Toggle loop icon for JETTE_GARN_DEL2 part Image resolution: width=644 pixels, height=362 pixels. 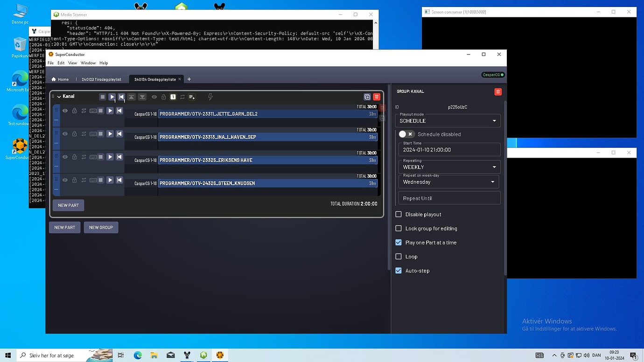84,111
